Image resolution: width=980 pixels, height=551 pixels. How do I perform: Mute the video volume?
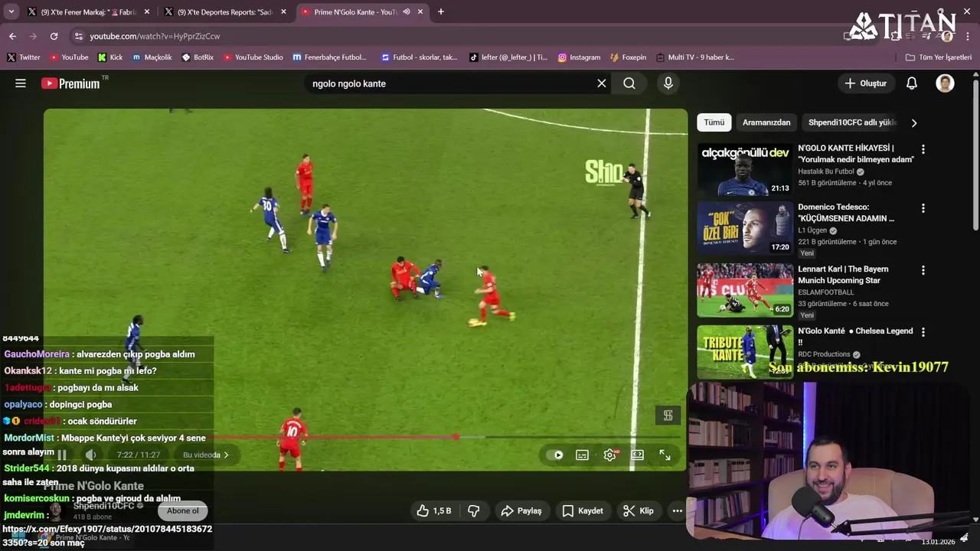[90, 455]
